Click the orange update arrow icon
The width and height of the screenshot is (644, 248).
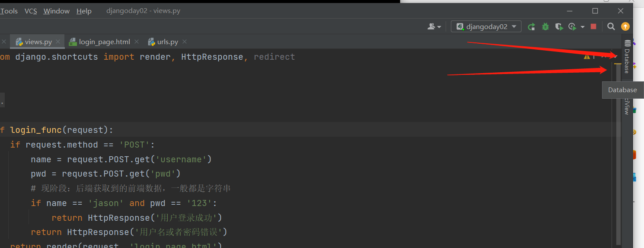click(625, 27)
